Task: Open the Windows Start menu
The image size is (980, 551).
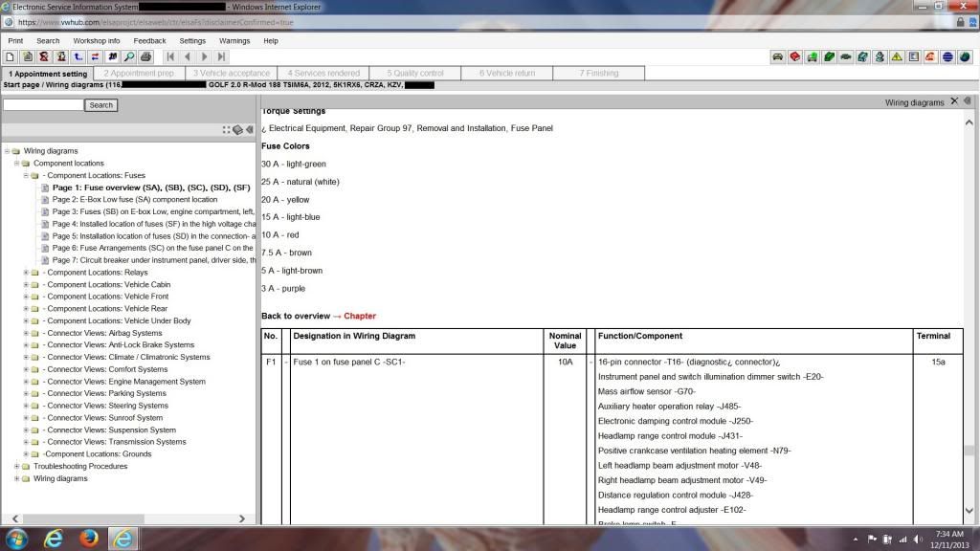Action: pyautogui.click(x=16, y=539)
